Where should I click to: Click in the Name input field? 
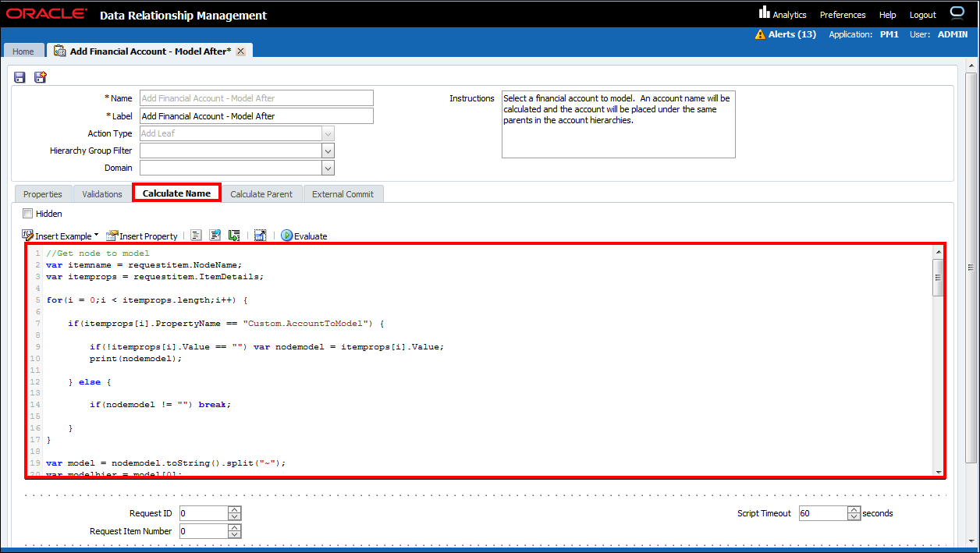click(256, 98)
